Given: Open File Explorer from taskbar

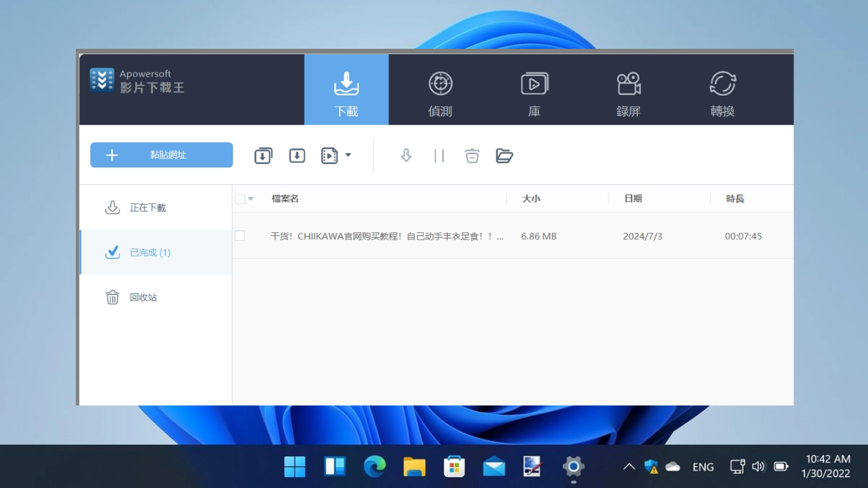Looking at the screenshot, I should (x=414, y=466).
